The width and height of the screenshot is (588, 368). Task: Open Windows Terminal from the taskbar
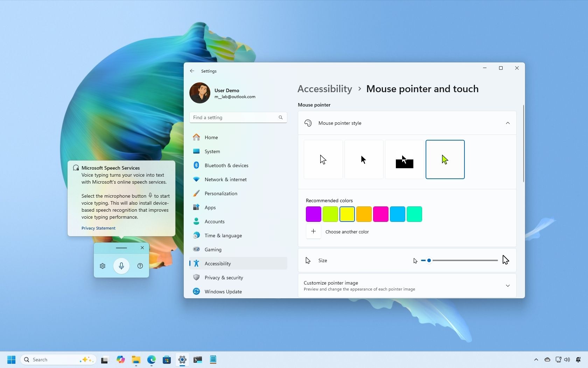click(x=197, y=360)
